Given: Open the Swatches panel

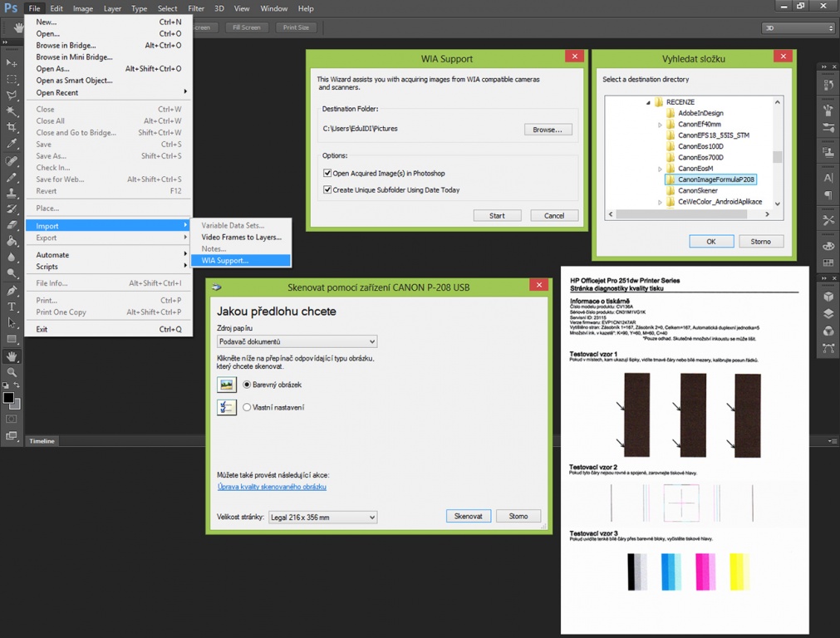Looking at the screenshot, I should 828,263.
